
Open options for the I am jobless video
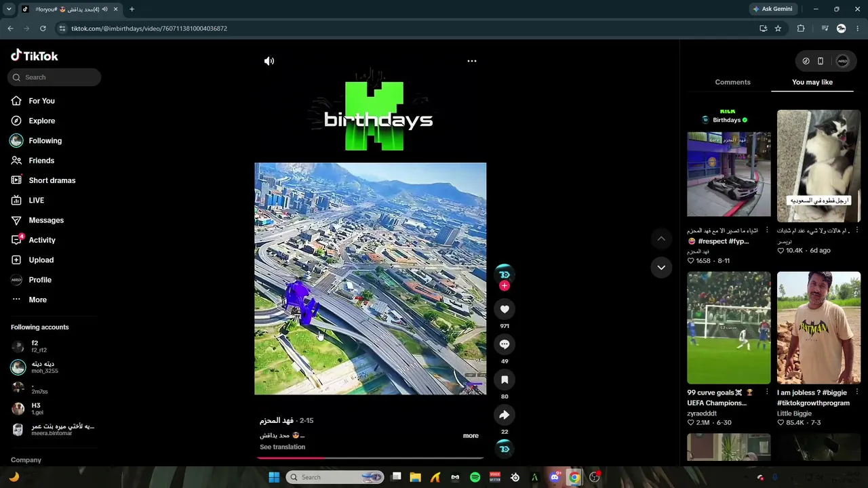856,392
